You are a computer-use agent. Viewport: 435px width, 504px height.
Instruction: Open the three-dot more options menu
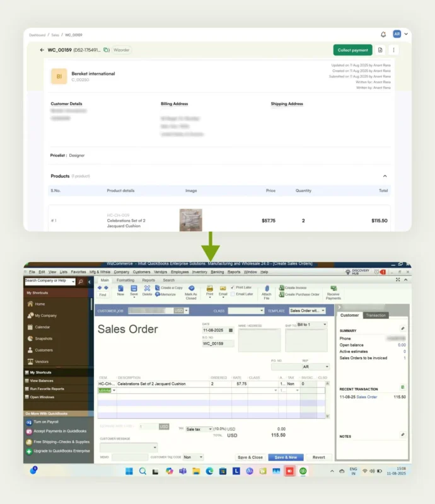click(x=393, y=50)
